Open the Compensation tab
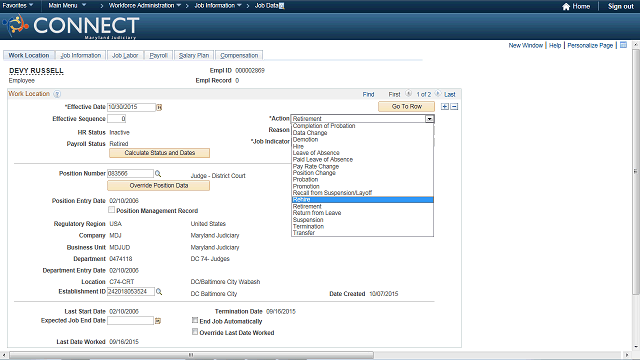The height and width of the screenshot is (360, 640). [239, 56]
